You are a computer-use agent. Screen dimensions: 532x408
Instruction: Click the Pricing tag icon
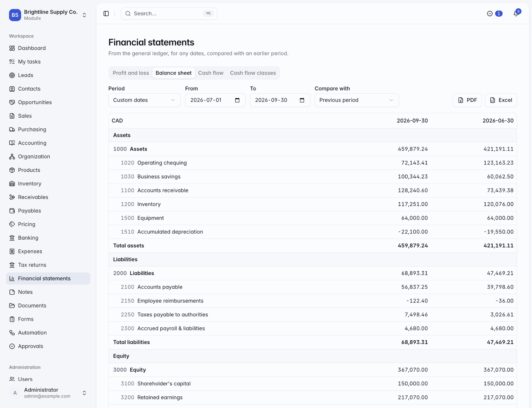pyautogui.click(x=12, y=224)
